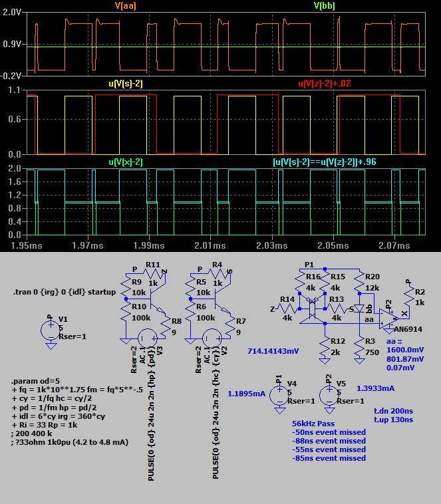Click the V2 pulse source symbol

coord(212,338)
